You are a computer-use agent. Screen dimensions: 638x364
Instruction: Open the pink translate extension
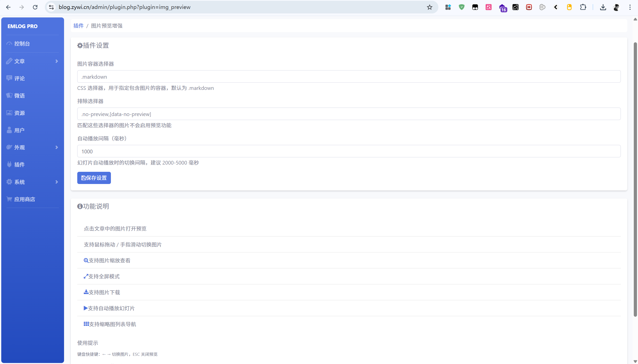[x=488, y=7]
